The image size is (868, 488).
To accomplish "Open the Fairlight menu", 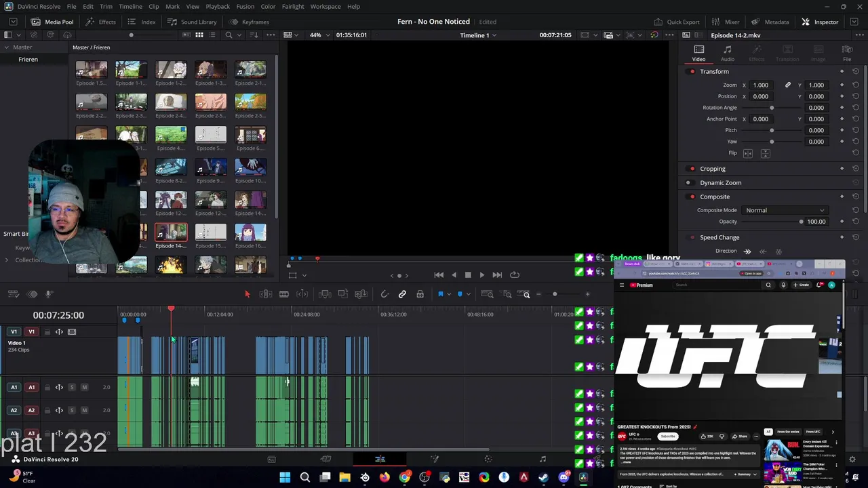I will 293,7.
